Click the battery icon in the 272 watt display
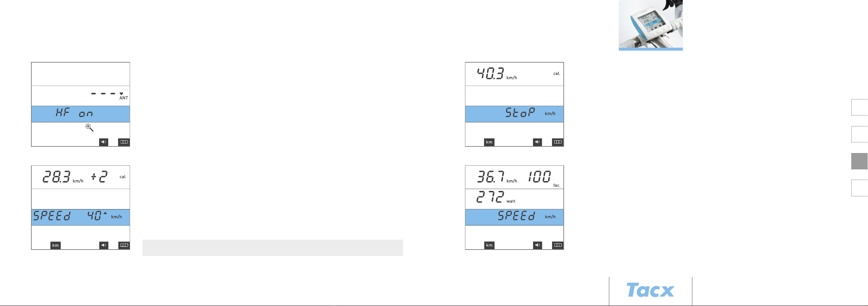Screen dimensions: 868x306 click(x=558, y=245)
